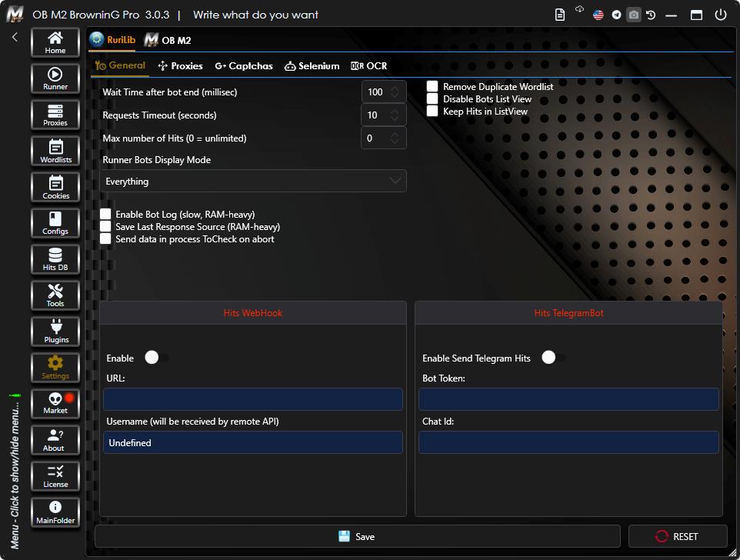Screen dimensions: 740x560
Task: Click the Username field containing Undefined
Action: click(x=253, y=442)
